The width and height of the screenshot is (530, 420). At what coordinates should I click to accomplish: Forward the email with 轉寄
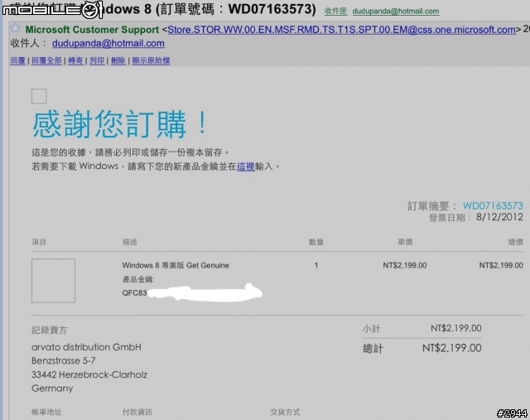point(75,60)
